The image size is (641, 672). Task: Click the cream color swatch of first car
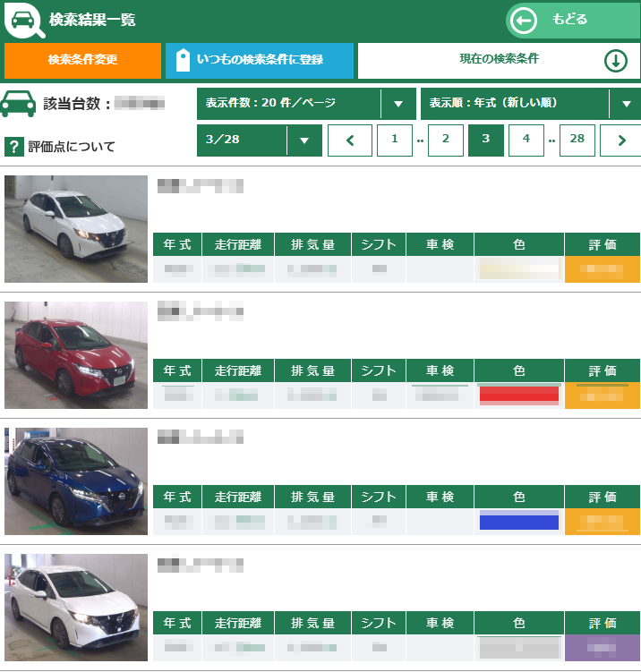coord(519,269)
